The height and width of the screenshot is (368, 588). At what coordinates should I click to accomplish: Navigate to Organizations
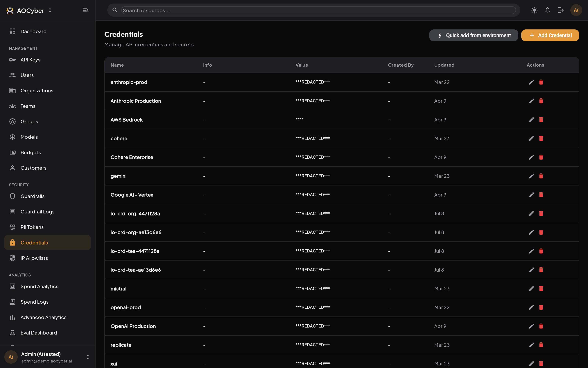pyautogui.click(x=48, y=91)
